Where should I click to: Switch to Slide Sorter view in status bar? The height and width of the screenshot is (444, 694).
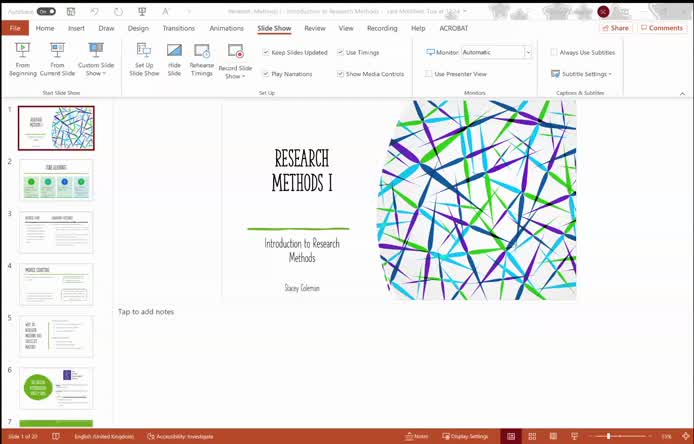point(532,437)
